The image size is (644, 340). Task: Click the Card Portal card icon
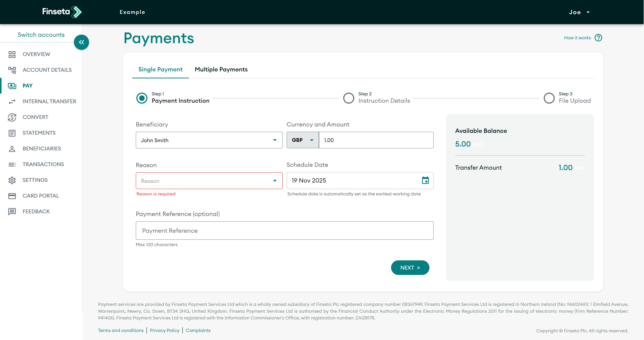point(12,196)
